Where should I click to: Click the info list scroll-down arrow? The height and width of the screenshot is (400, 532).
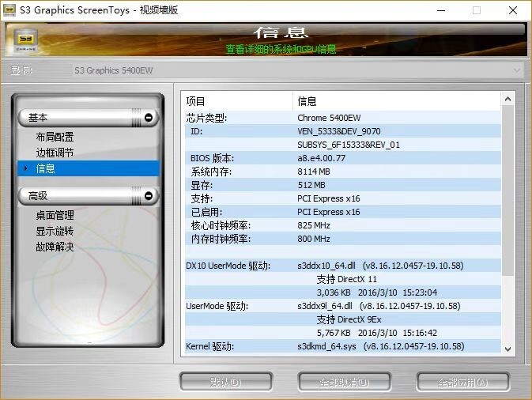[508, 349]
